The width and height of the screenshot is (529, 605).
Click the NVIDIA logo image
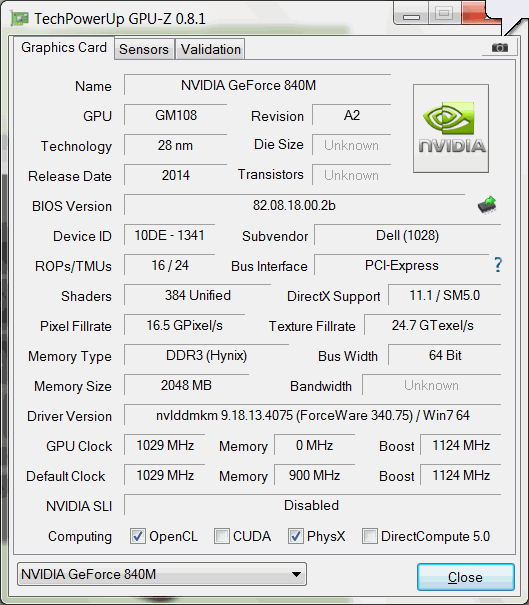coord(451,128)
